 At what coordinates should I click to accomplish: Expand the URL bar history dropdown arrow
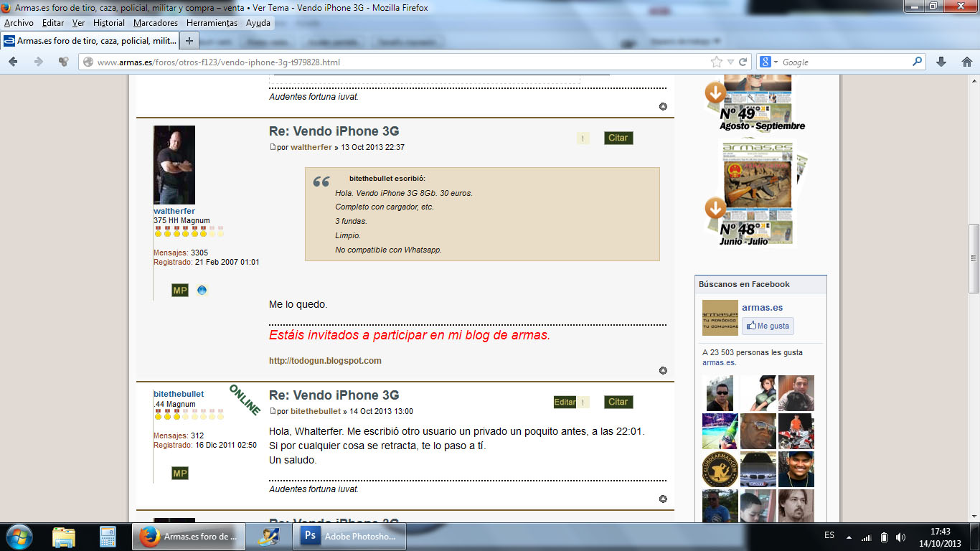[730, 62]
